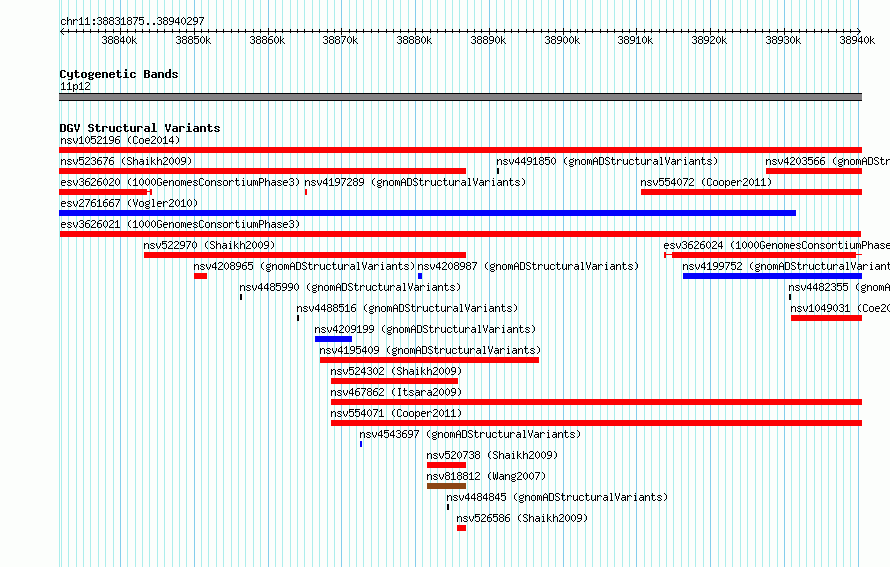Open the nsv4199752 variant label
The width and height of the screenshot is (890, 567).
pyautogui.click(x=786, y=266)
